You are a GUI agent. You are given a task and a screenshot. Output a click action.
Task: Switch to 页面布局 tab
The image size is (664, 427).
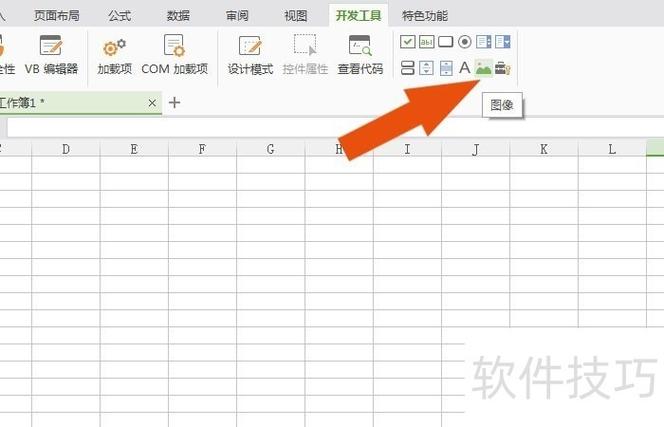pos(57,16)
